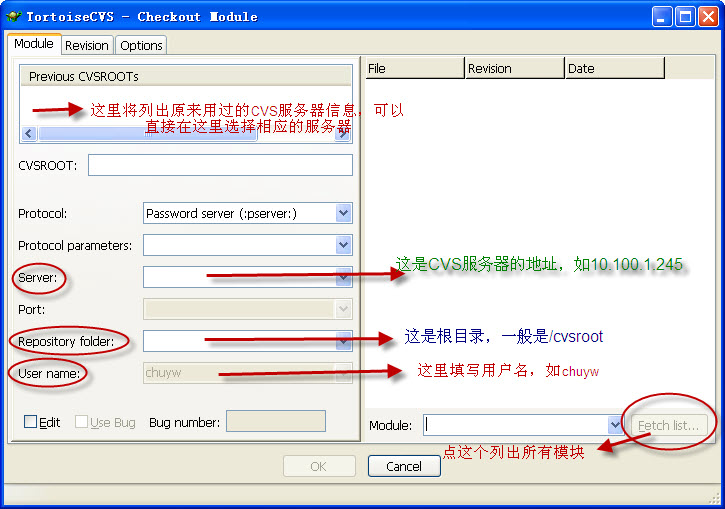
Task: Maximize the Checkout Module window
Action: 685,17
